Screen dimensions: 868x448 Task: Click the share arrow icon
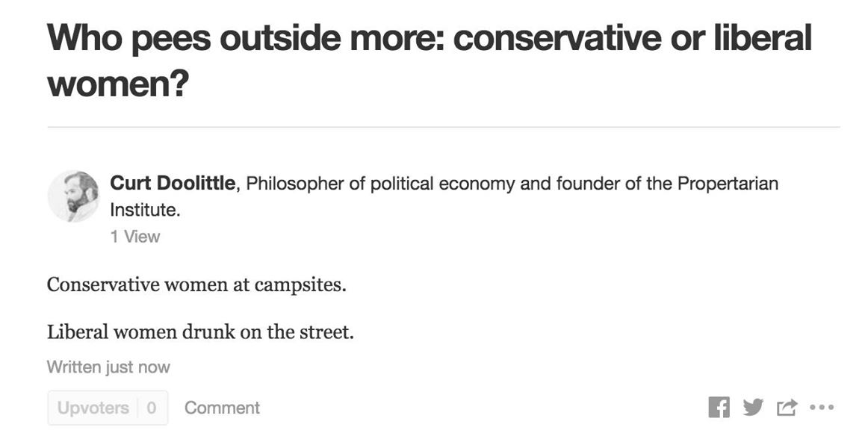(787, 408)
